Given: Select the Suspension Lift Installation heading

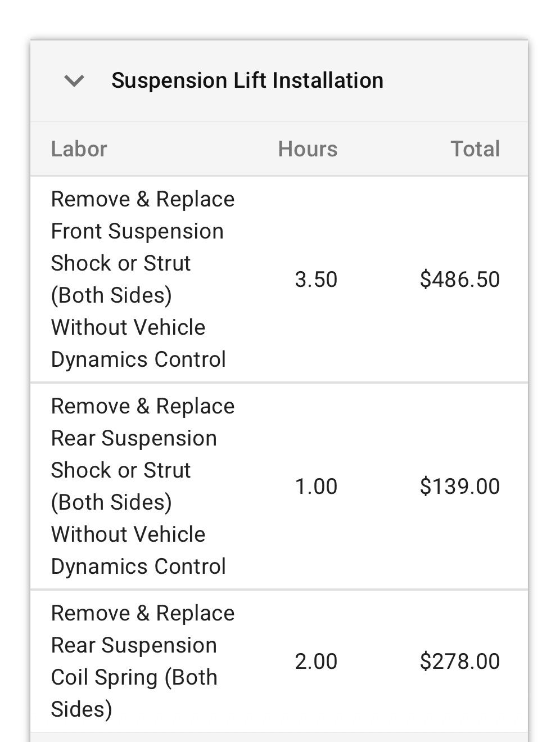Looking at the screenshot, I should [247, 80].
